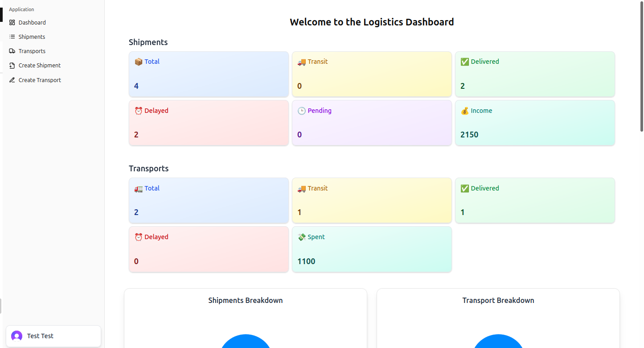Click the blue Shipments Breakdown pie chart

click(x=246, y=344)
